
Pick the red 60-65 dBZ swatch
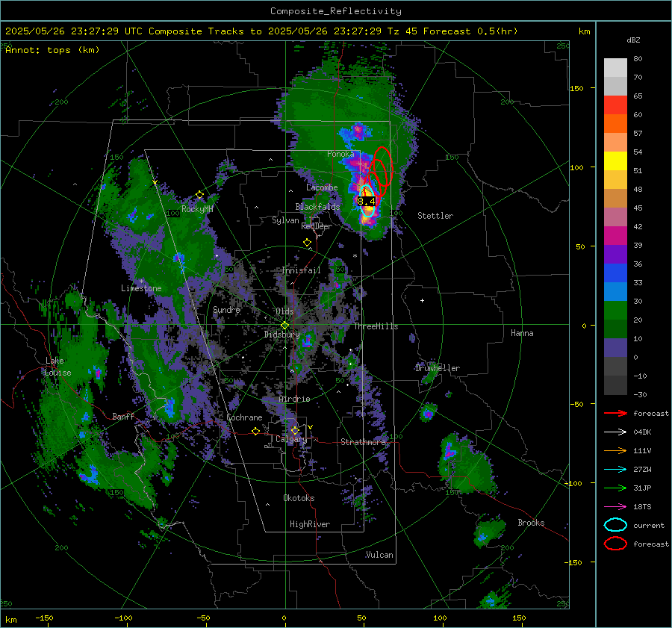coord(615,105)
